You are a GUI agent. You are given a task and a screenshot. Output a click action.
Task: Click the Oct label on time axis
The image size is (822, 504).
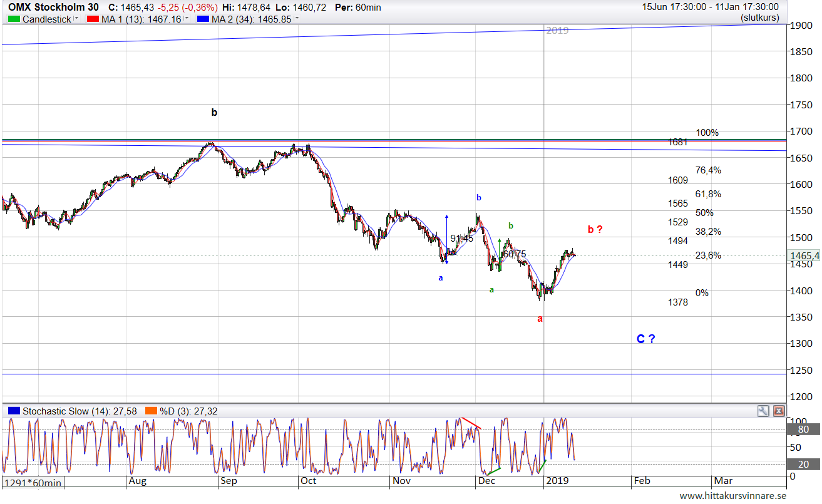point(308,481)
